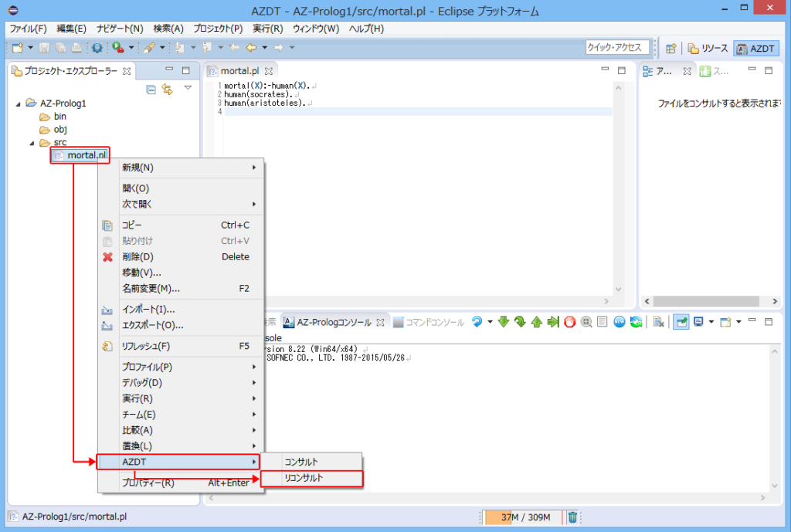Click the Search flashlight icon in the toolbar
Image resolution: width=791 pixels, height=532 pixels.
click(x=150, y=48)
